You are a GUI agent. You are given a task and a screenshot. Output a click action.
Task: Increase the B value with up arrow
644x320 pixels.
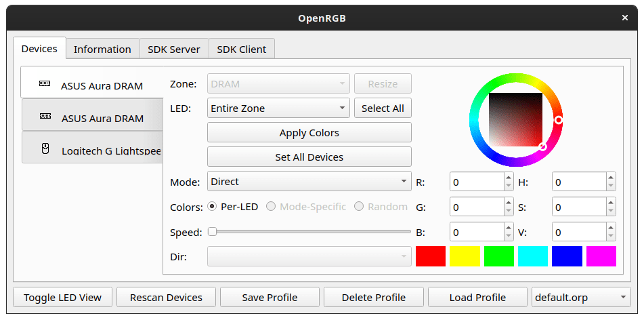(x=509, y=227)
